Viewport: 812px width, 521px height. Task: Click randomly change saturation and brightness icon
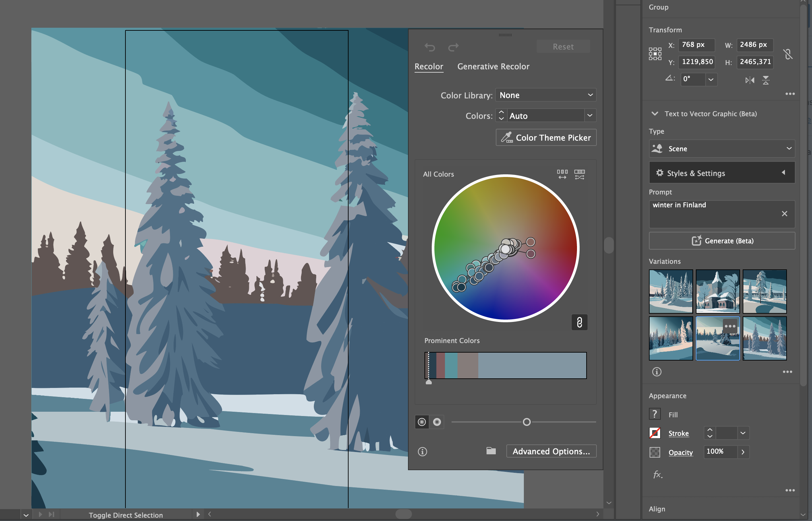pos(579,174)
